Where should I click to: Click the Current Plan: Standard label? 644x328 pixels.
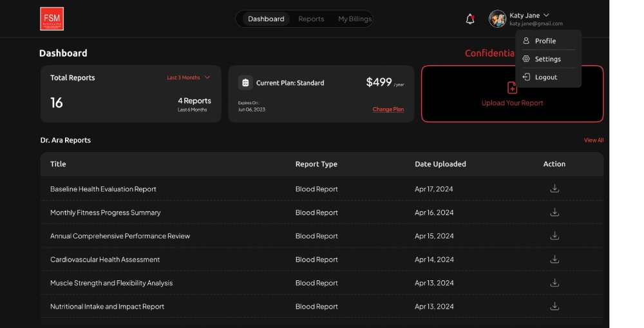point(290,82)
